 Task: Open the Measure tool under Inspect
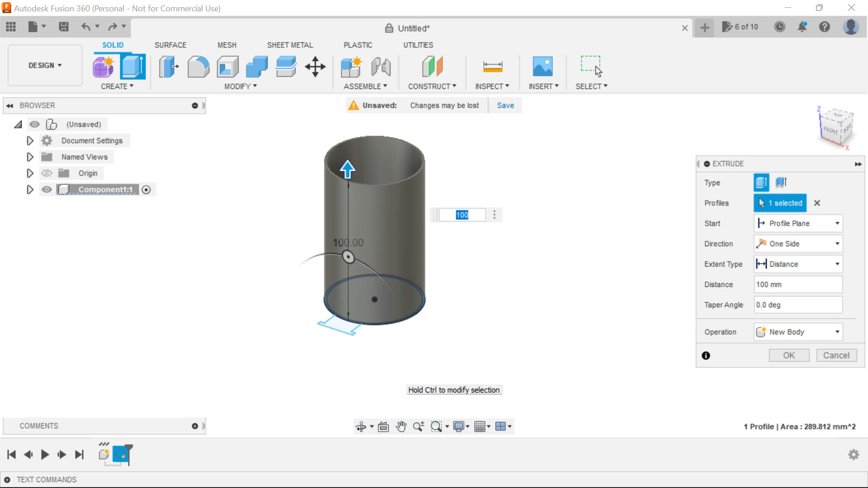(492, 66)
